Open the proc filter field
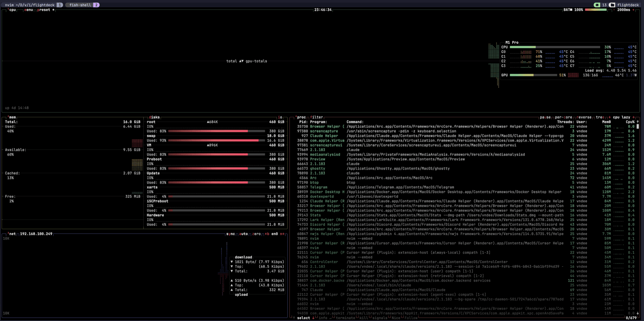Image resolution: width=644 pixels, height=321 pixels. [x=316, y=117]
